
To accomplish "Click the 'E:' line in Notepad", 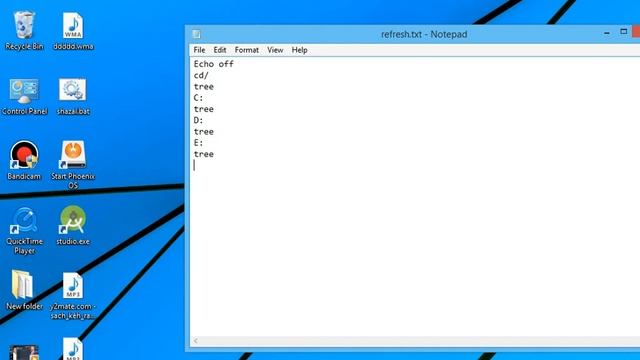I will (198, 143).
